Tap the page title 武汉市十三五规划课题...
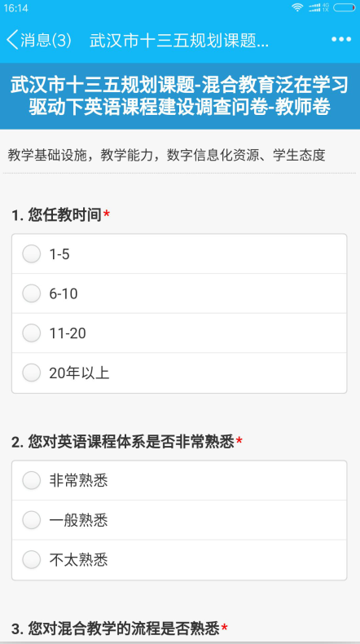Screen dimensions: 360x644 pos(179,40)
